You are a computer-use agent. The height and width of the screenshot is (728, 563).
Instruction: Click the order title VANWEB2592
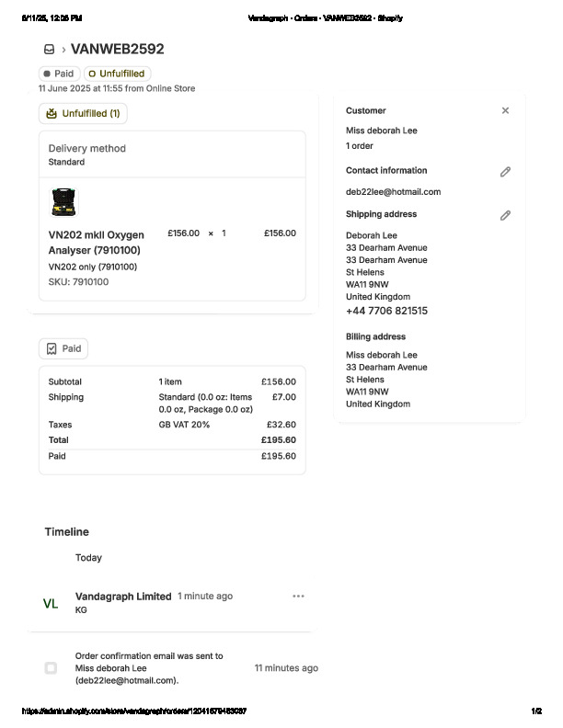point(118,50)
